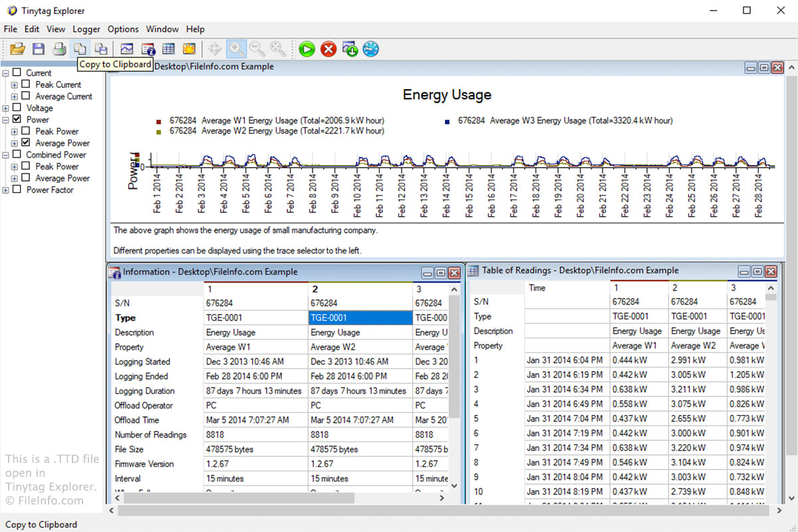Viewport: 798px width, 532px height.
Task: Click the Print toolbar icon
Action: (59, 49)
